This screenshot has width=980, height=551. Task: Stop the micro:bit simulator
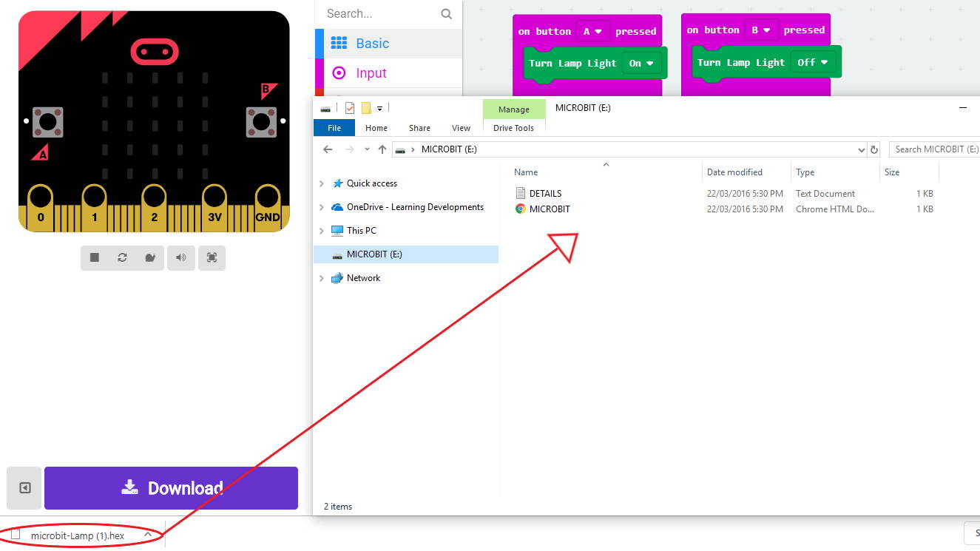tap(95, 257)
